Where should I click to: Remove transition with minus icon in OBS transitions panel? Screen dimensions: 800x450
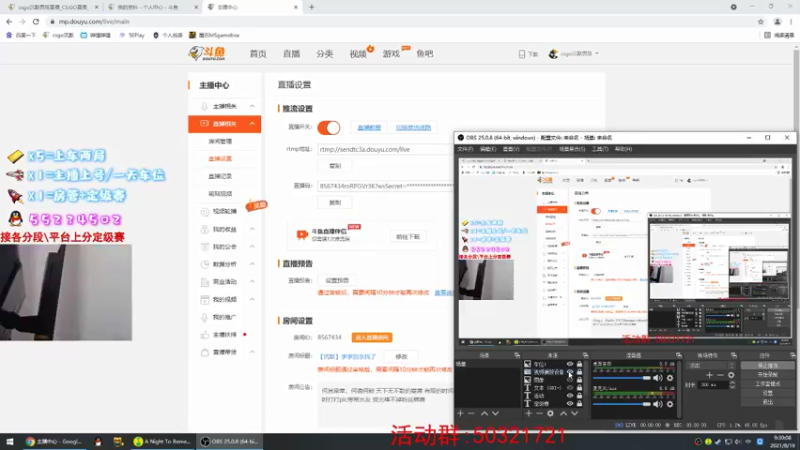click(x=720, y=375)
